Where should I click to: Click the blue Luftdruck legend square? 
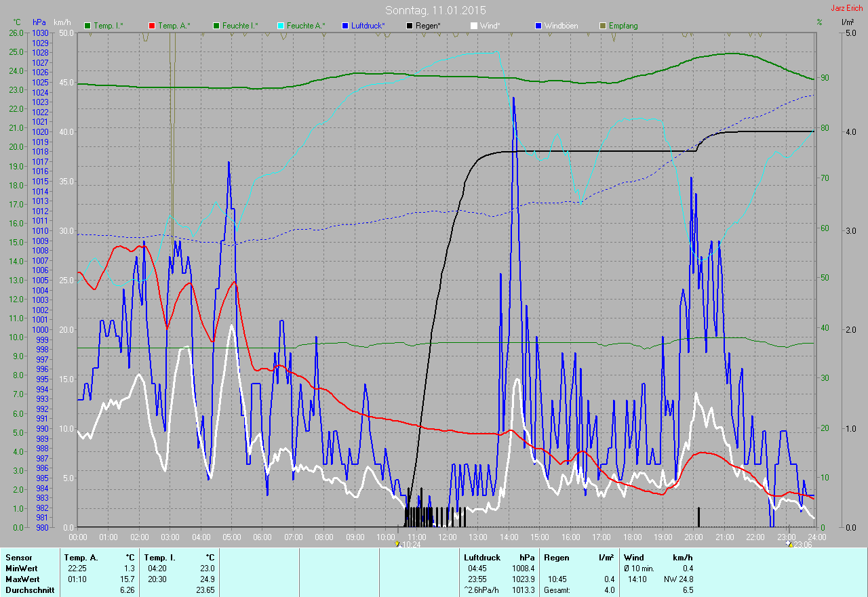[x=345, y=26]
